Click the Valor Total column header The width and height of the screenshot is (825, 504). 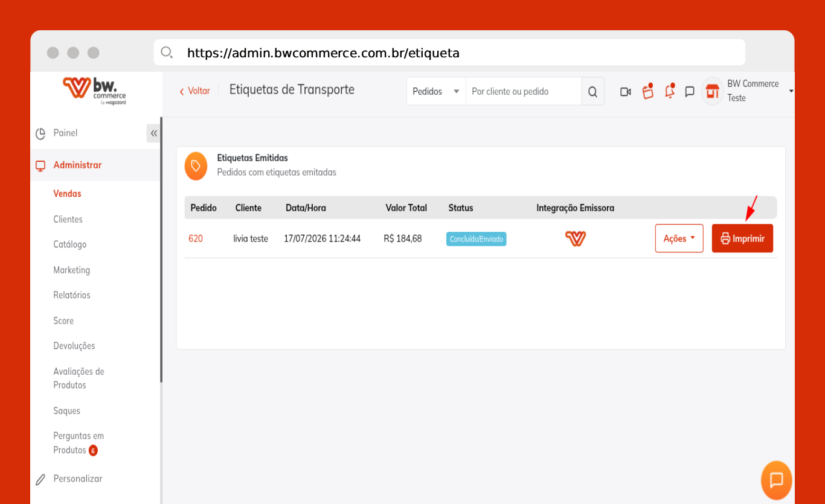point(406,208)
